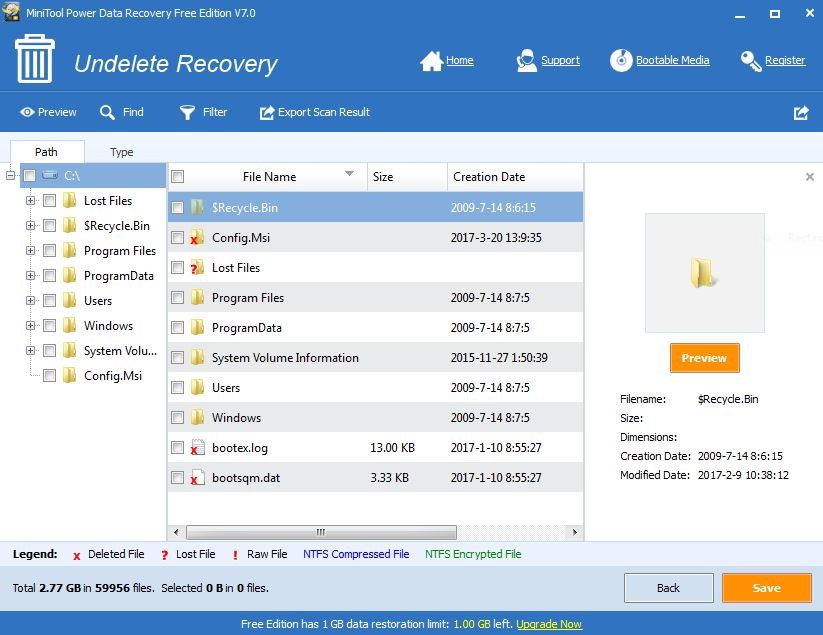Select the ProgramData name in file list
823x635 pixels.
(247, 327)
